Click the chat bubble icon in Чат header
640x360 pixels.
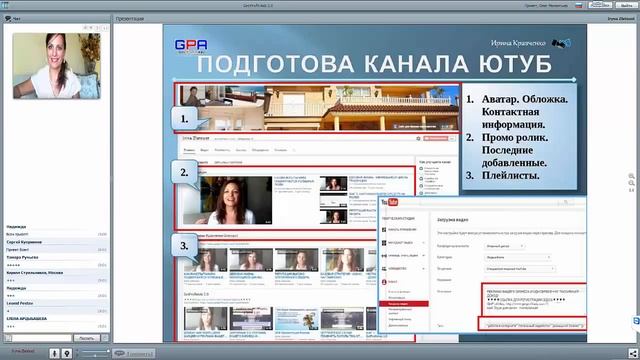[x=8, y=19]
